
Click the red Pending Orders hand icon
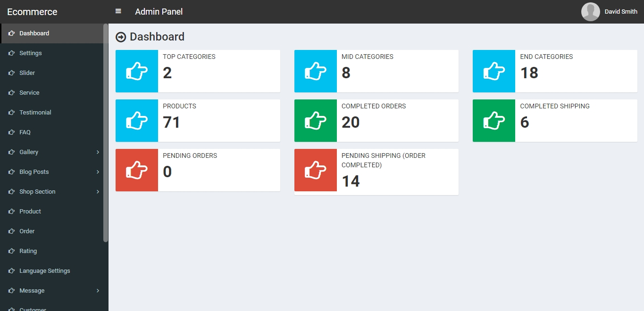tap(137, 170)
